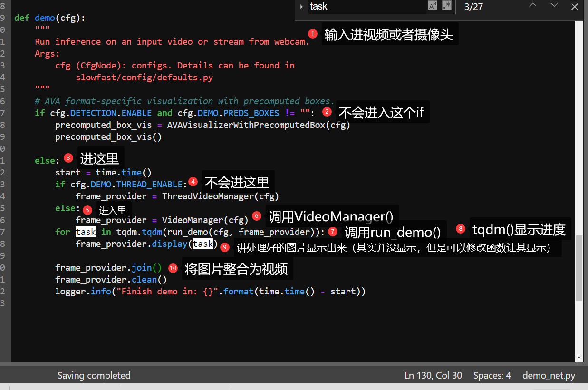Screen dimensions: 588x390
Task: Expand the replace field chevron
Action: point(302,7)
